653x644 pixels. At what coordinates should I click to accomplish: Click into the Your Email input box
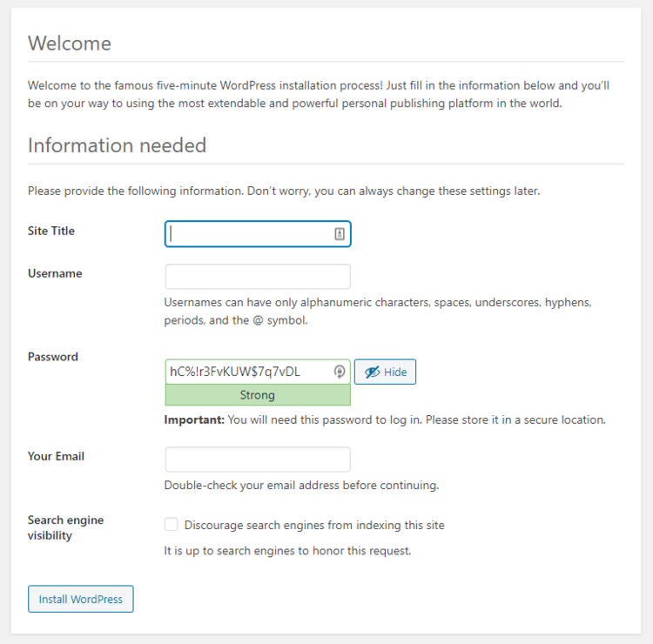click(258, 460)
